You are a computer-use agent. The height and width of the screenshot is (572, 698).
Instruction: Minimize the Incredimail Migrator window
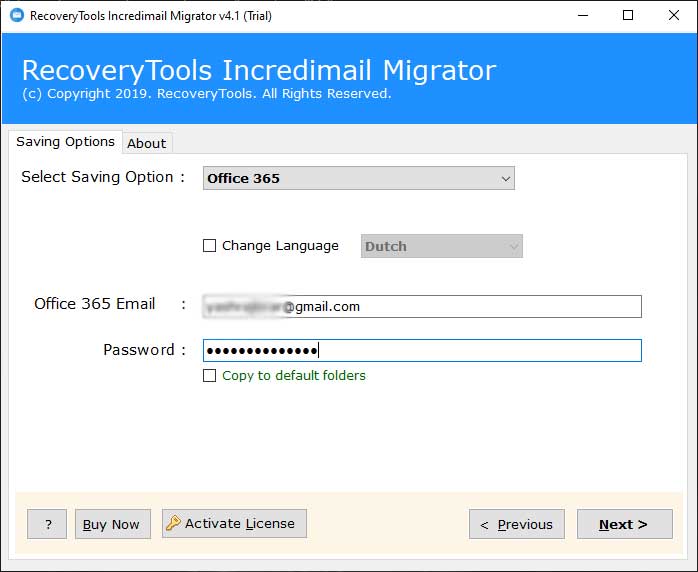pos(583,16)
